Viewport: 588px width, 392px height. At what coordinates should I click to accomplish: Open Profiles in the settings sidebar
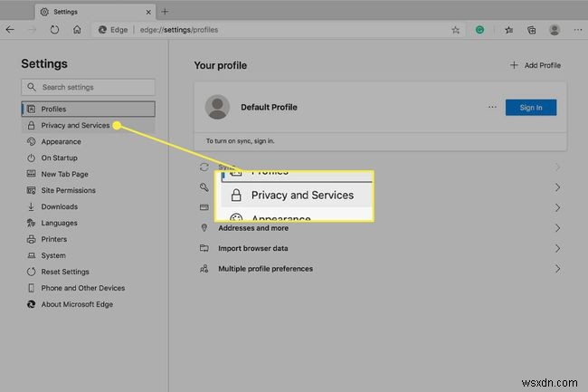[x=88, y=109]
